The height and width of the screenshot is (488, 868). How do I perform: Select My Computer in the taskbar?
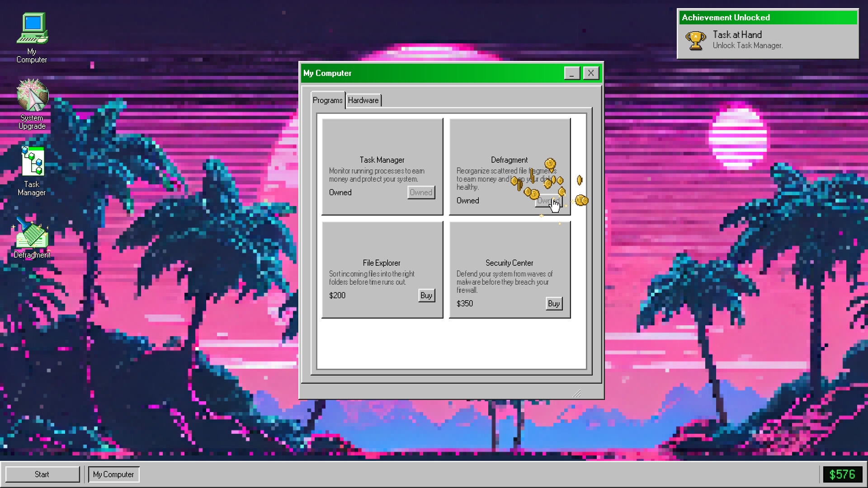tap(113, 474)
